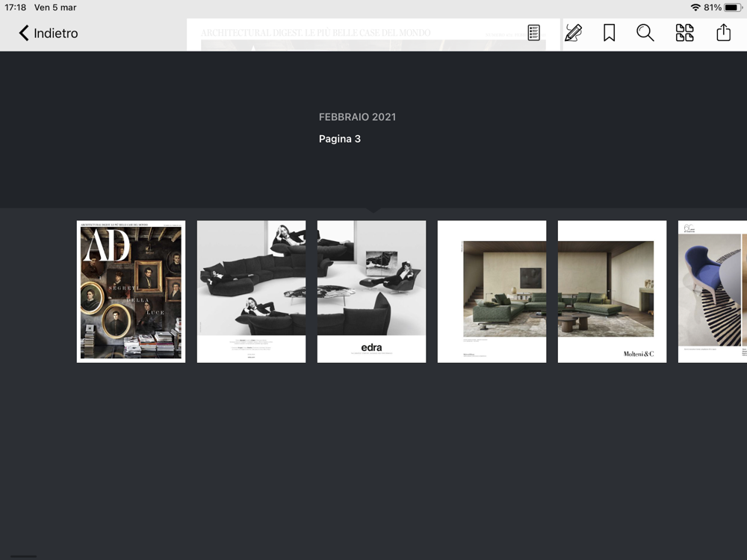Tap the FEBBRAIO 2021 issue label
Viewport: 747px width, 560px height.
tap(357, 117)
